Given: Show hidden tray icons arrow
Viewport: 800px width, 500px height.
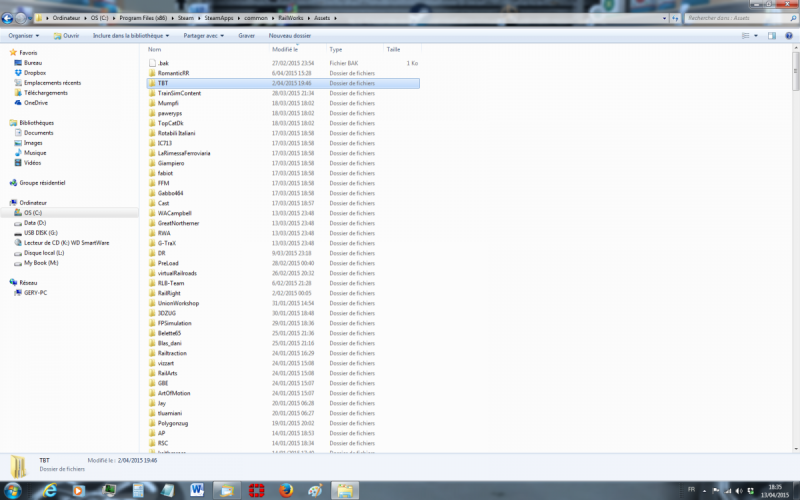Looking at the screenshot, I should pos(705,490).
